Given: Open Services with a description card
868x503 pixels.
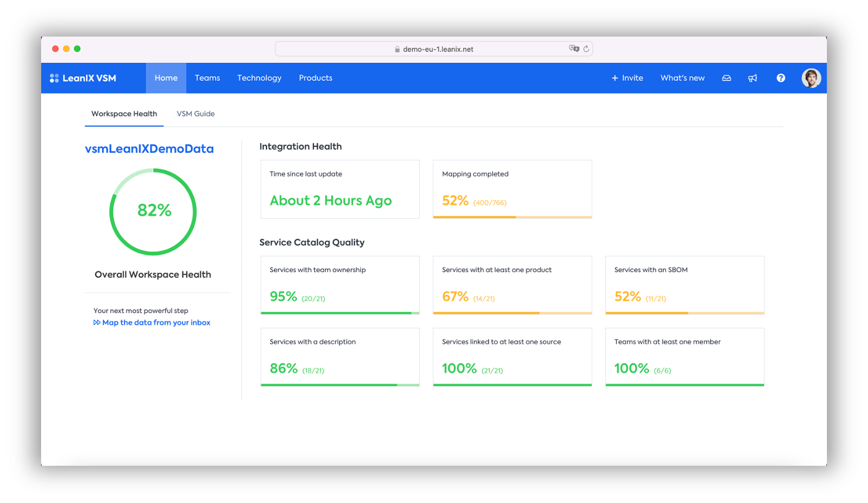Looking at the screenshot, I should [x=340, y=357].
